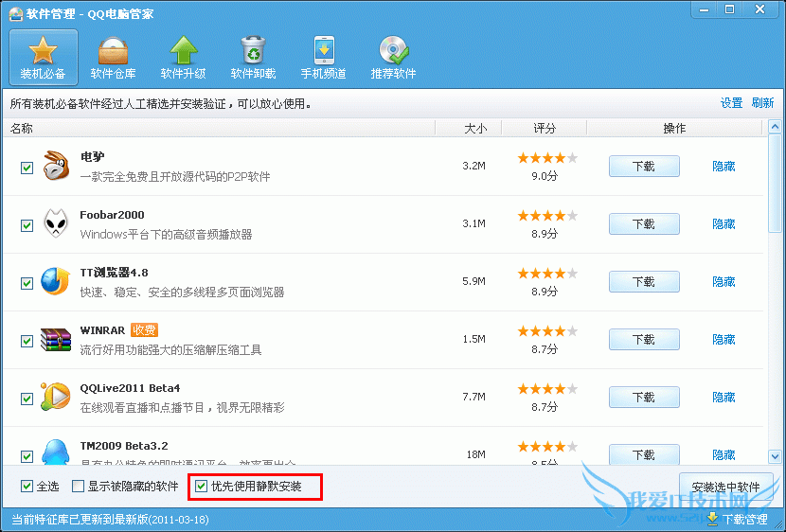Click the list scrollbar thumb
The height and width of the screenshot is (532, 786).
775,183
